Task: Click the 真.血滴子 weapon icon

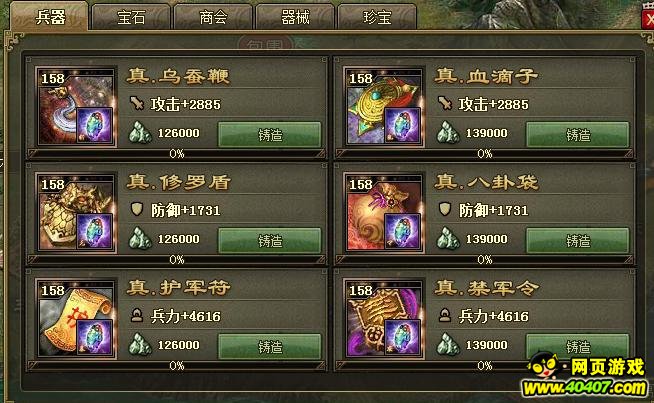Action: [x=384, y=108]
